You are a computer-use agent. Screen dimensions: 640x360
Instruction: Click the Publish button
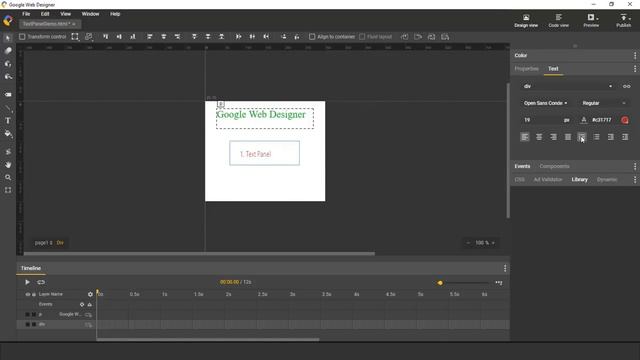point(623,20)
